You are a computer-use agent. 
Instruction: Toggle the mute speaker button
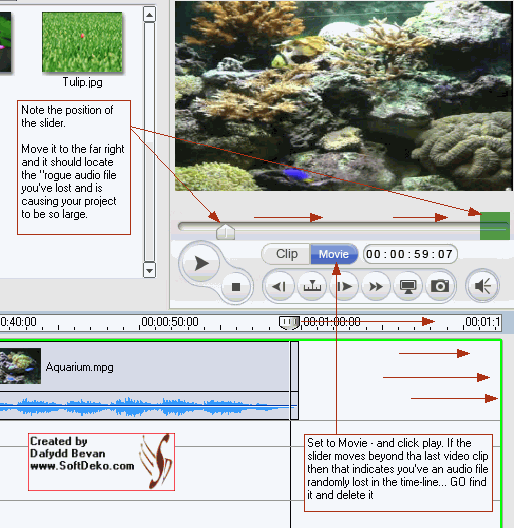point(482,286)
